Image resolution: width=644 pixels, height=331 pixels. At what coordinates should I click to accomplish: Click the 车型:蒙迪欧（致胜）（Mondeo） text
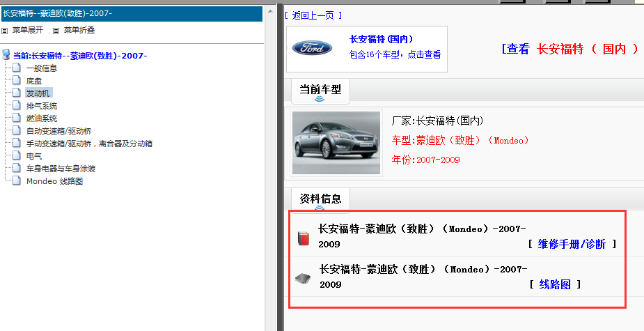point(460,141)
